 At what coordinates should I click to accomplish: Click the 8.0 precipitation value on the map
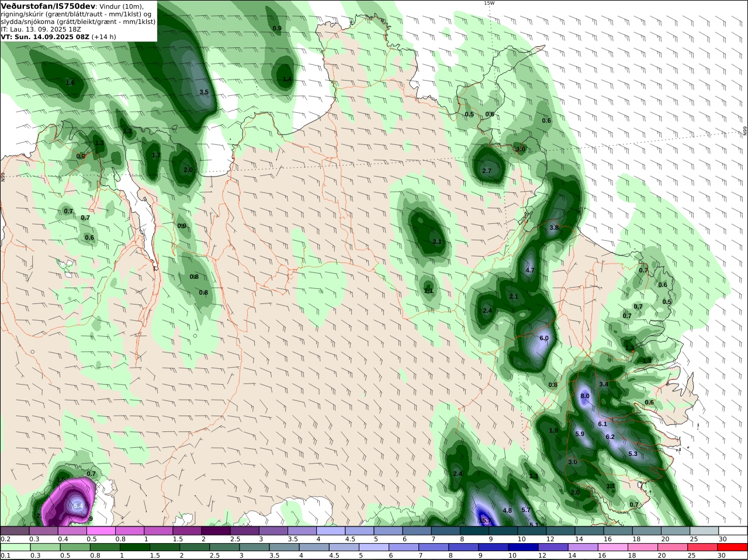tap(585, 396)
